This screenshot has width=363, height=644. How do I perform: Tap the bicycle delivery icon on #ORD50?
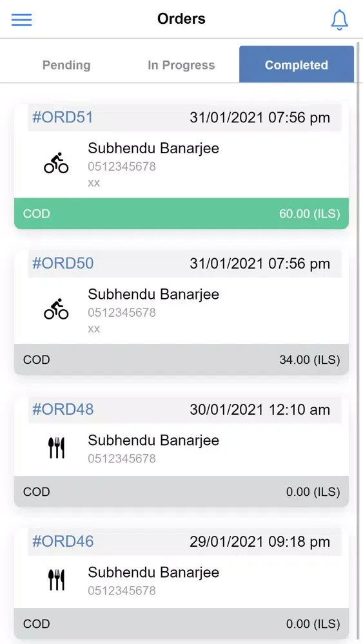[x=56, y=309]
